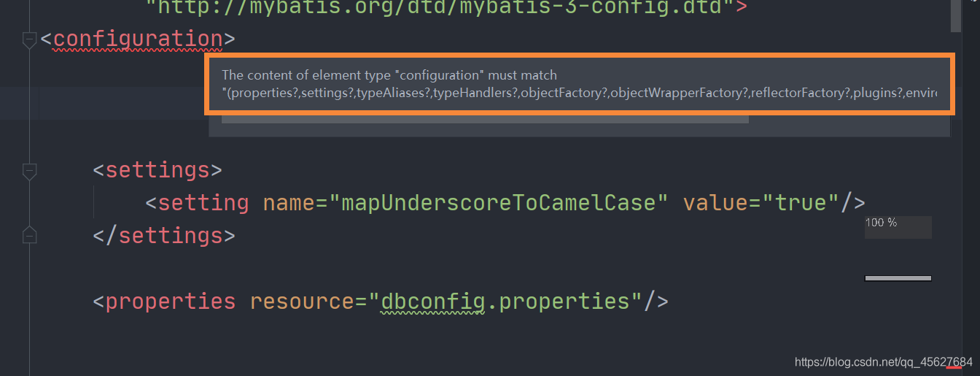Click the error tooltip message text
The width and height of the screenshot is (980, 376).
click(x=579, y=85)
